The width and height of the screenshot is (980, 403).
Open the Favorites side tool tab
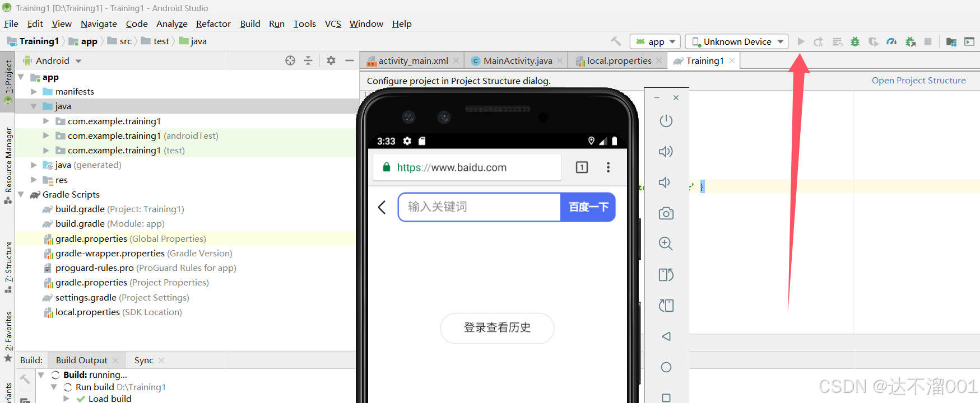[8, 337]
